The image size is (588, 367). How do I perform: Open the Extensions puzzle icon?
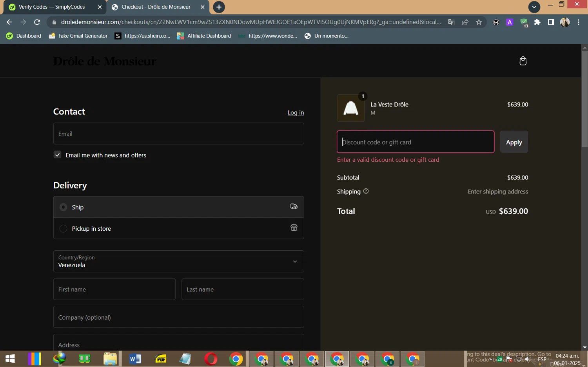point(537,22)
